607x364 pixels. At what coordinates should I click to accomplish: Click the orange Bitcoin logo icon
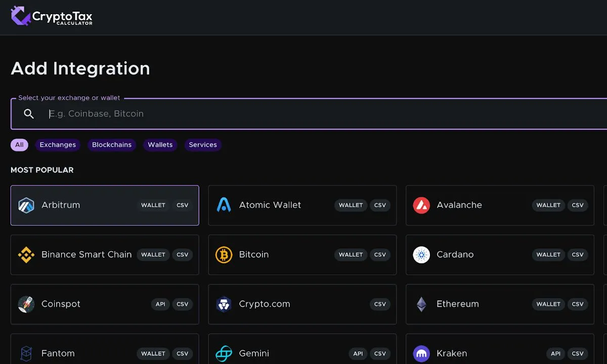(224, 255)
